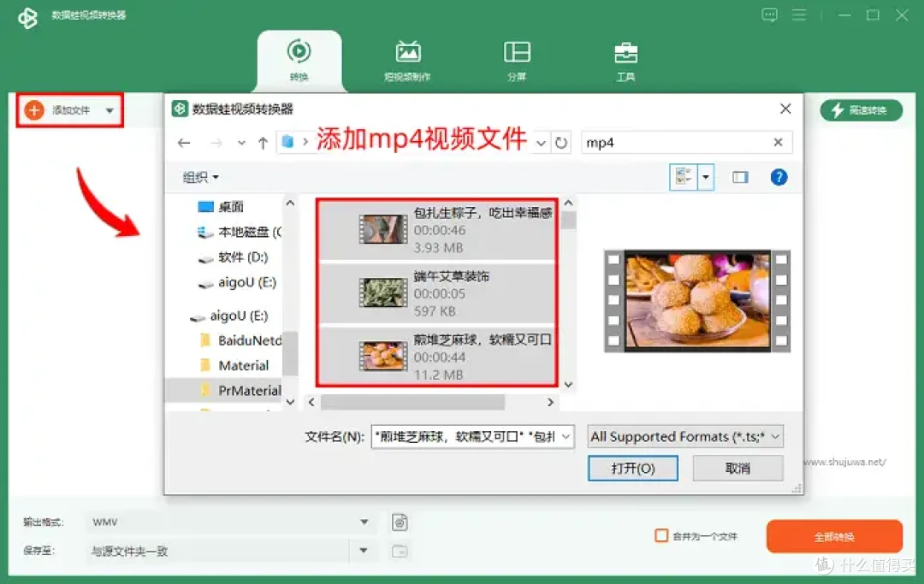The width and height of the screenshot is (924, 584).
Task: Click the 打开(O) button
Action: (x=633, y=468)
